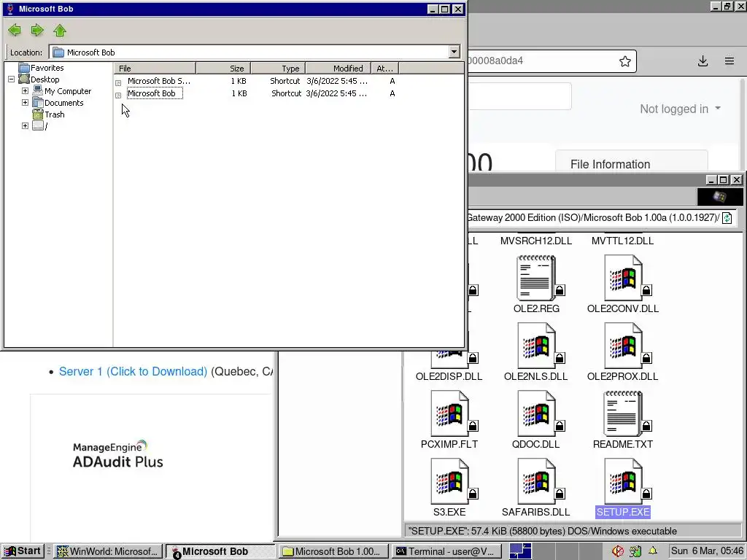Click the muted volume tray icon

[618, 551]
